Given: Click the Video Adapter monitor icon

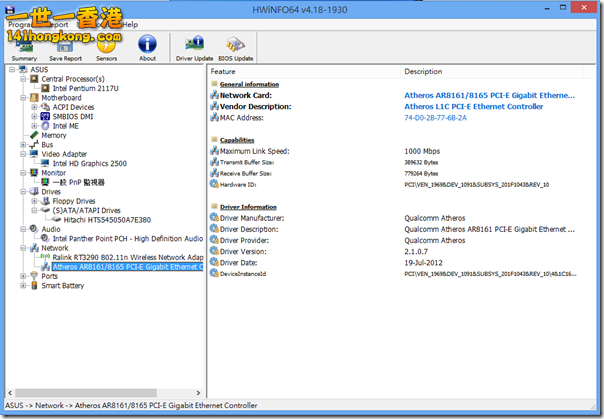Looking at the screenshot, I should coord(34,154).
